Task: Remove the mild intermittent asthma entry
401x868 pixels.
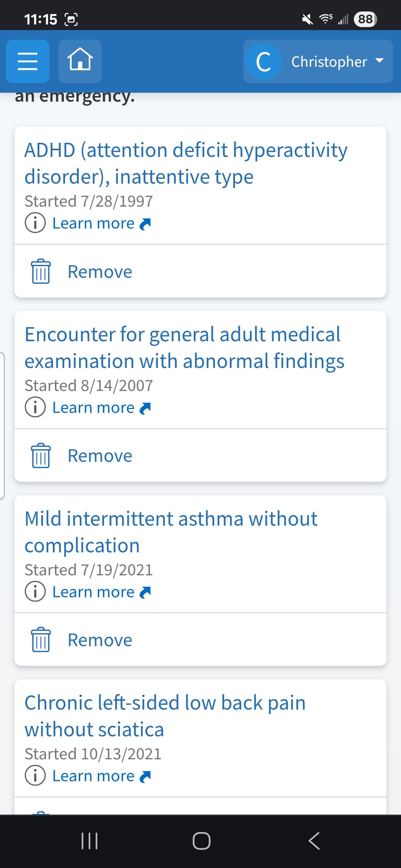Action: (100, 640)
